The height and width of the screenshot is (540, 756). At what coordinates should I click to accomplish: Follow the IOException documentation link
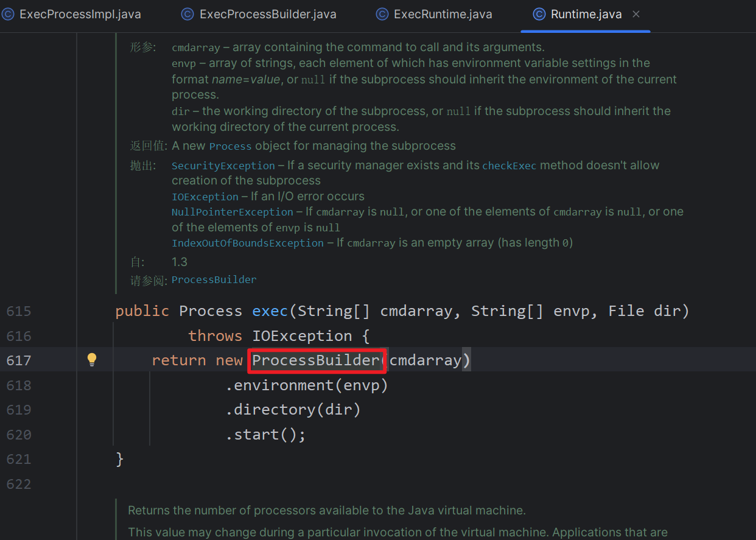[x=205, y=197]
